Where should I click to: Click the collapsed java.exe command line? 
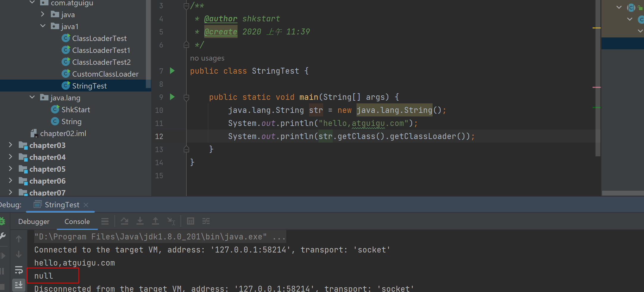pos(160,237)
